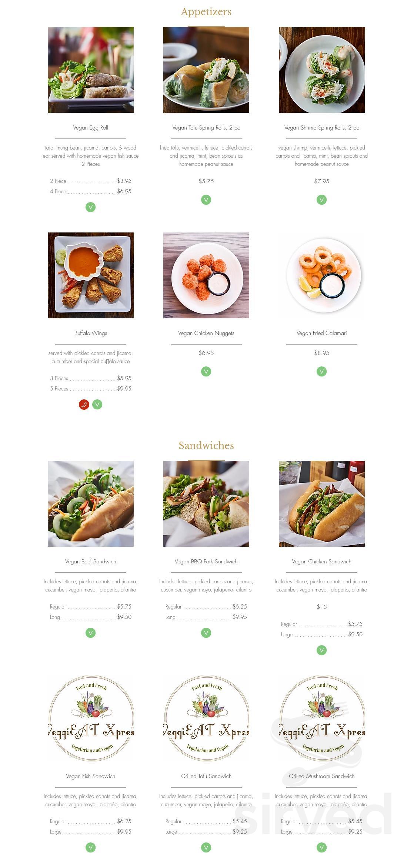Open the Vegan Chicken Sandwich photo
The height and width of the screenshot is (868, 414).
coord(322,504)
